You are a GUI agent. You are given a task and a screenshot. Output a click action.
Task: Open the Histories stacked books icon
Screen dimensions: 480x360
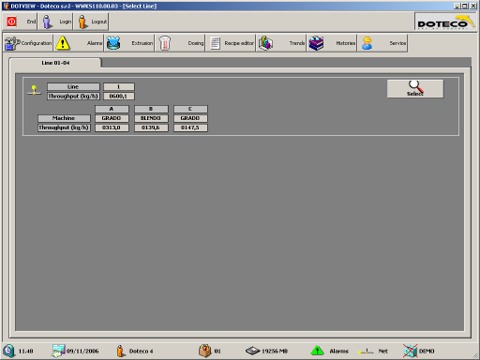pyautogui.click(x=316, y=43)
